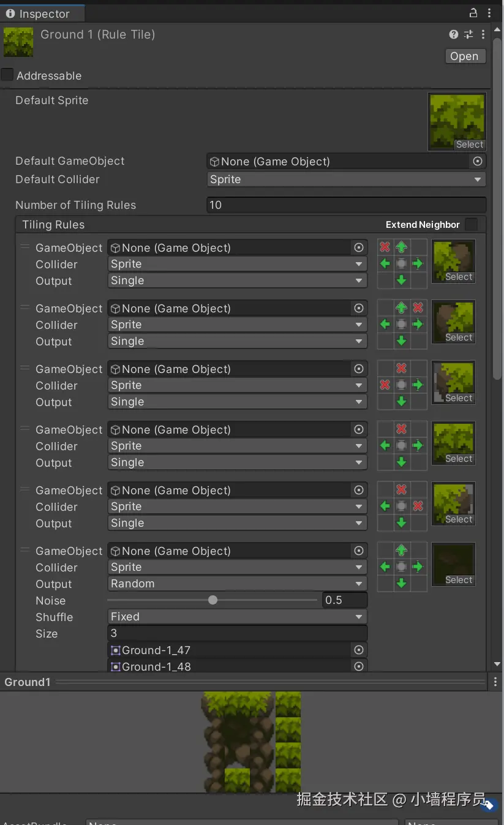Open the object picker for Default GameObject

pyautogui.click(x=478, y=161)
